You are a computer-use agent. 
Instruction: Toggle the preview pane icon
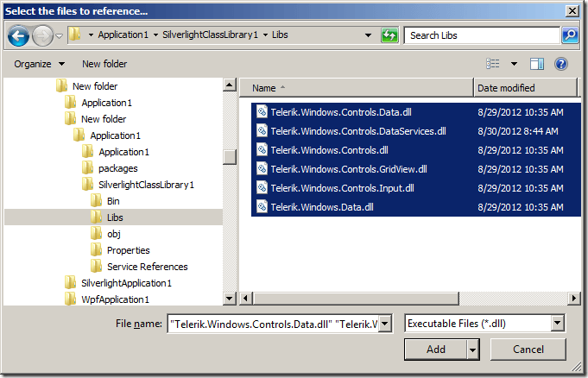coord(536,64)
